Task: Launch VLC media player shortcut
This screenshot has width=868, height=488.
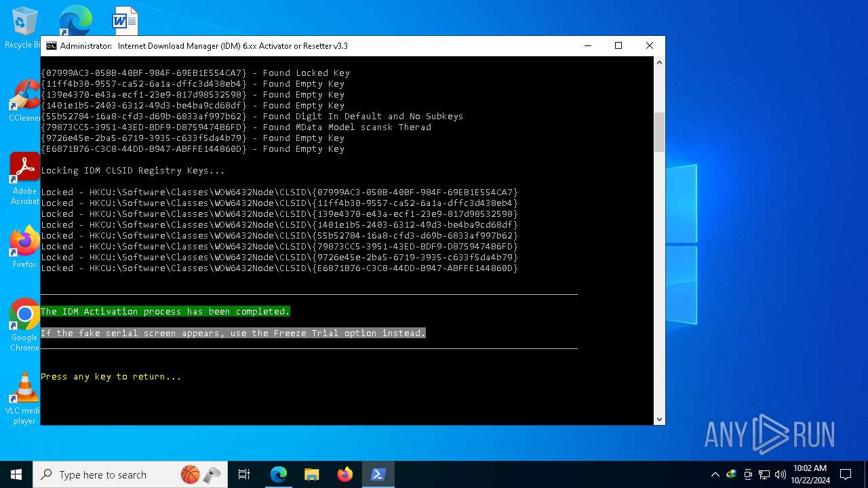Action: (x=24, y=398)
